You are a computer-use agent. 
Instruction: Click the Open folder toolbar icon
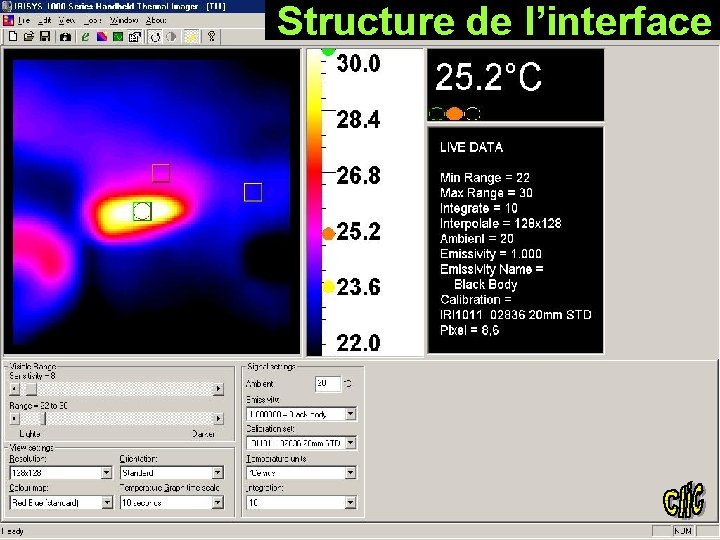coord(28,37)
